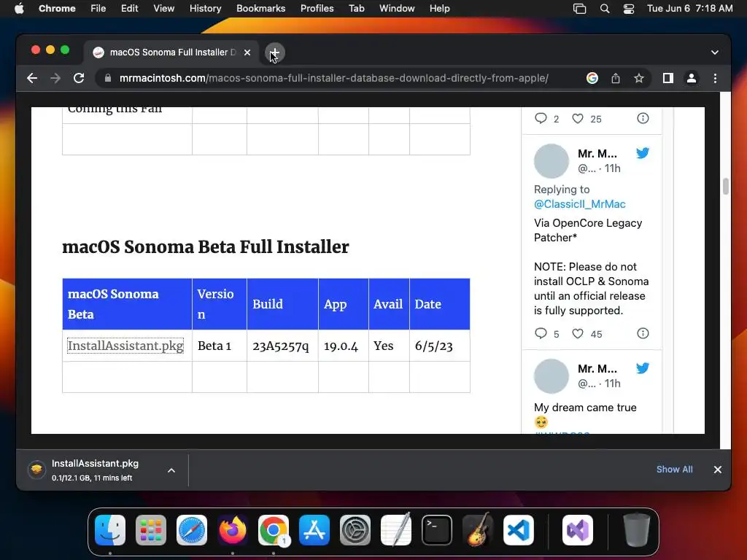Show All downloads
Viewport: 747px width, 560px height.
click(674, 470)
